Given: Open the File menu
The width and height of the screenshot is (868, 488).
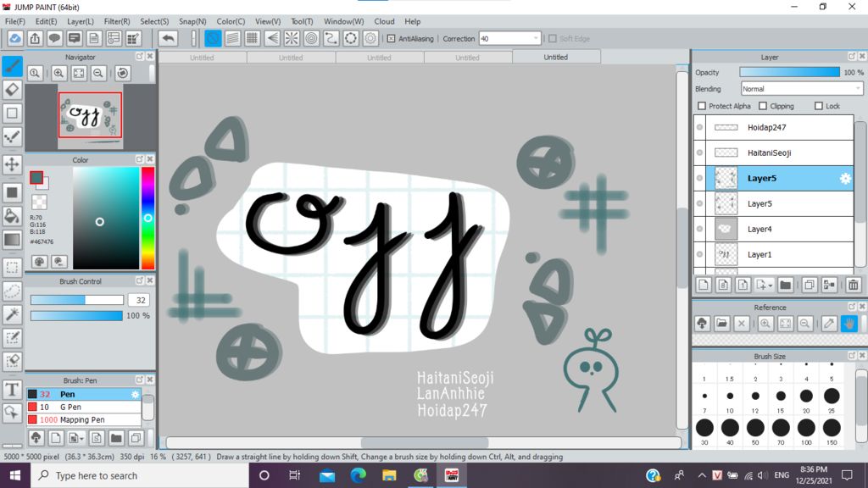Looking at the screenshot, I should tap(15, 21).
